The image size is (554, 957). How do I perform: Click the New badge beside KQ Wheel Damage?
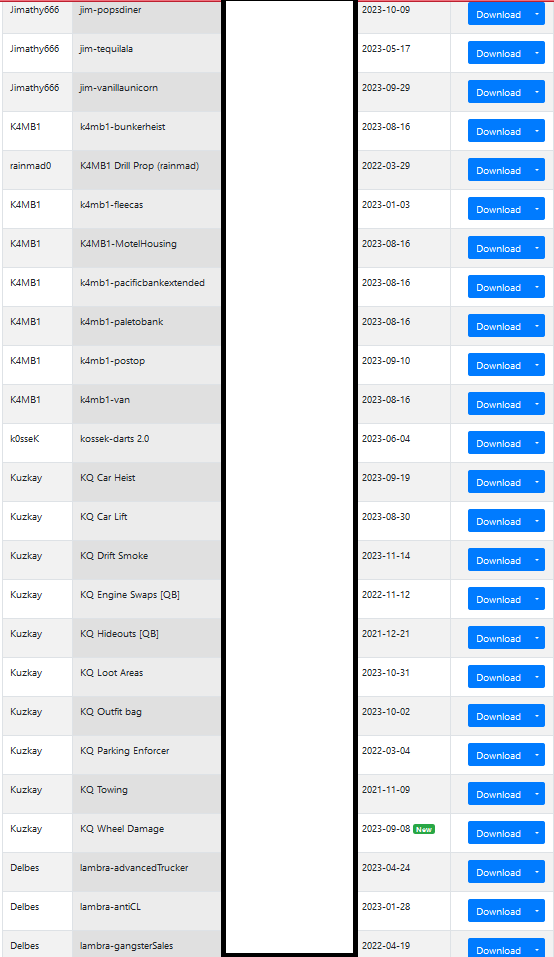[x=424, y=829]
